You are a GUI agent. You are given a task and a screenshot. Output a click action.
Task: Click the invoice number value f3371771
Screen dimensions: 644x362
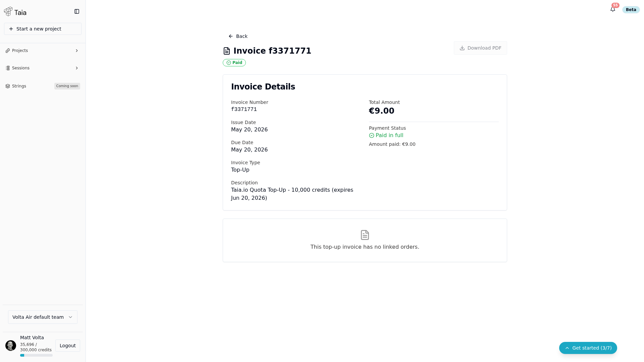click(244, 109)
